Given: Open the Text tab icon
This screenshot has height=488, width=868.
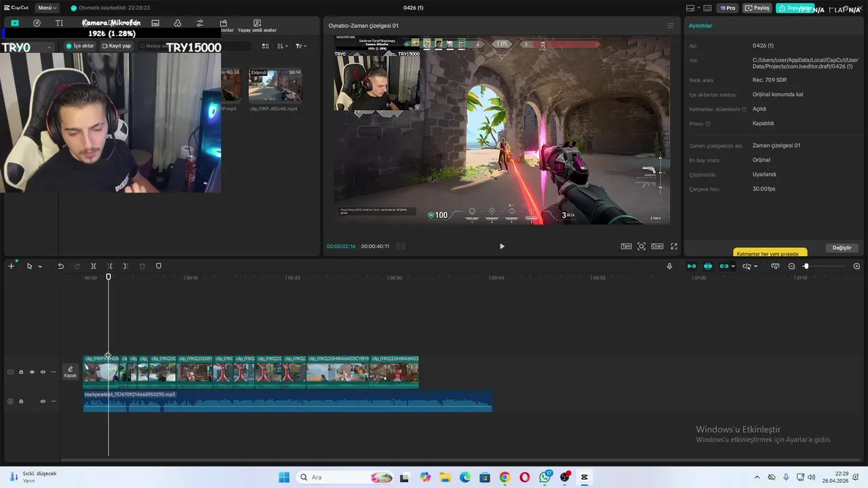Looking at the screenshot, I should click(59, 23).
